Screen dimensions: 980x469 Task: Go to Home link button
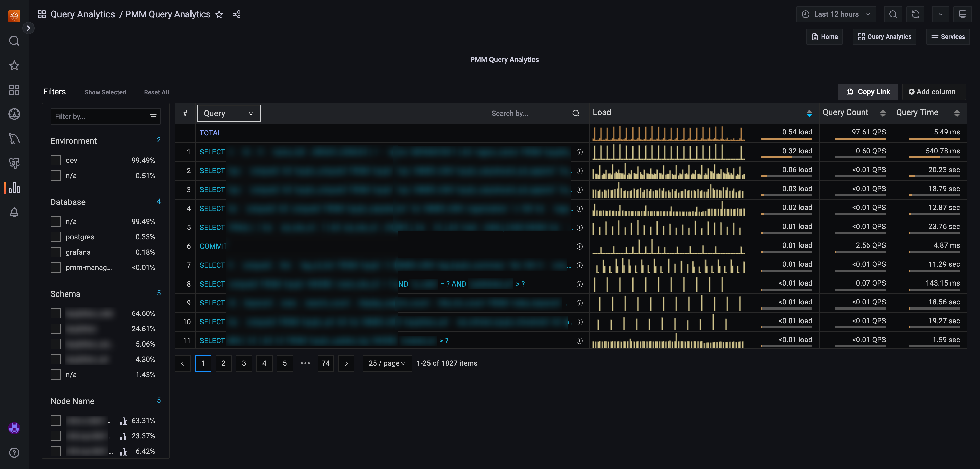(x=824, y=37)
